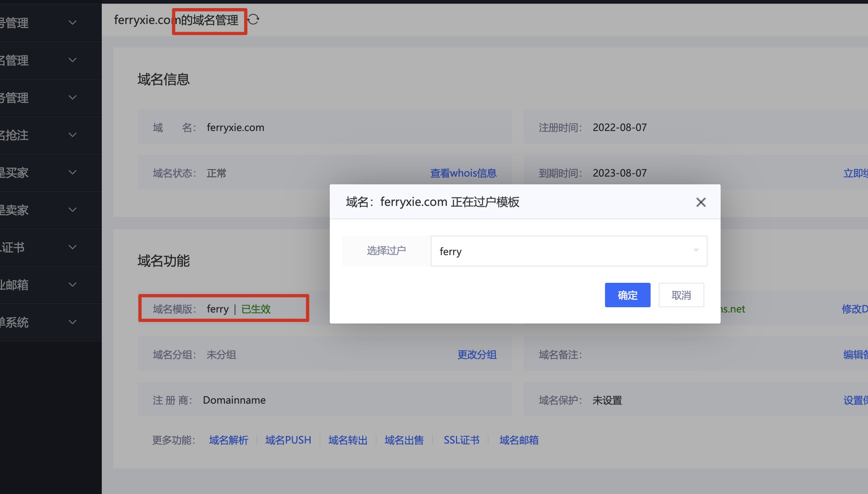
Task: Expand the 抢注 sidebar menu chevron
Action: [x=72, y=135]
